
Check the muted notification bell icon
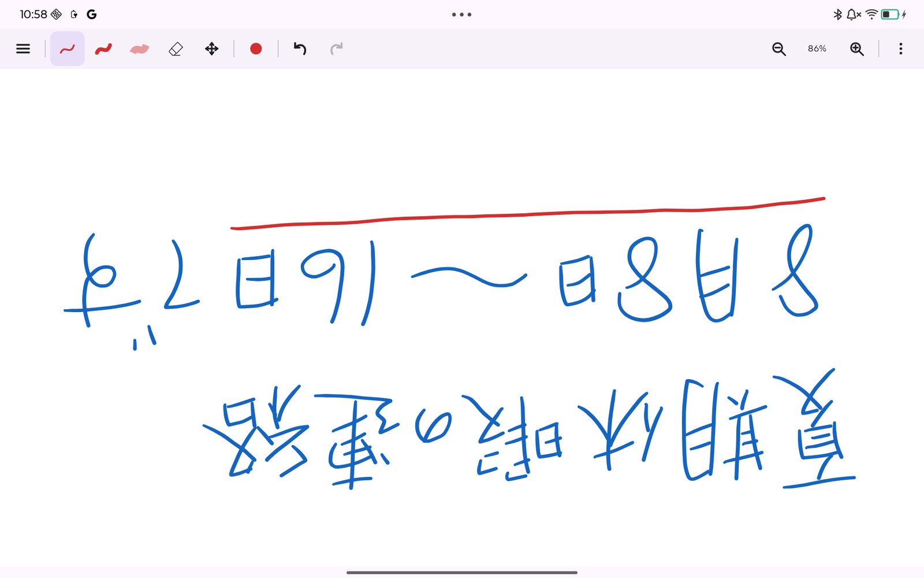coord(853,14)
